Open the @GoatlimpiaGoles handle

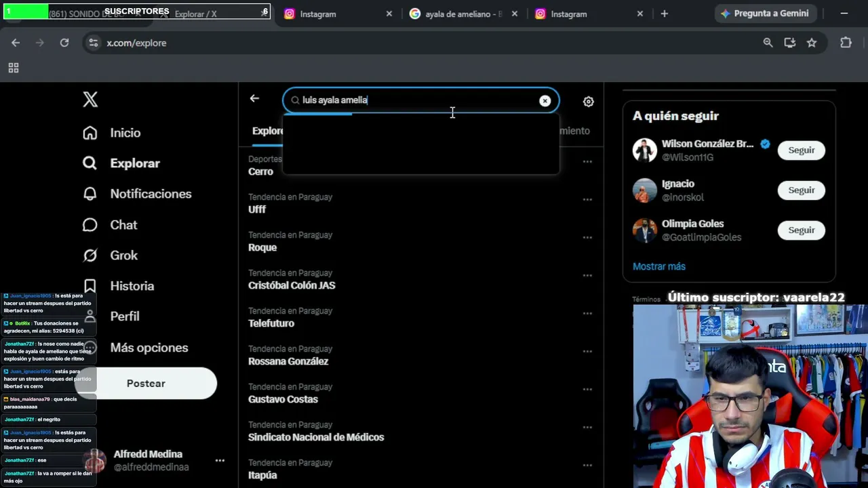pyautogui.click(x=702, y=237)
